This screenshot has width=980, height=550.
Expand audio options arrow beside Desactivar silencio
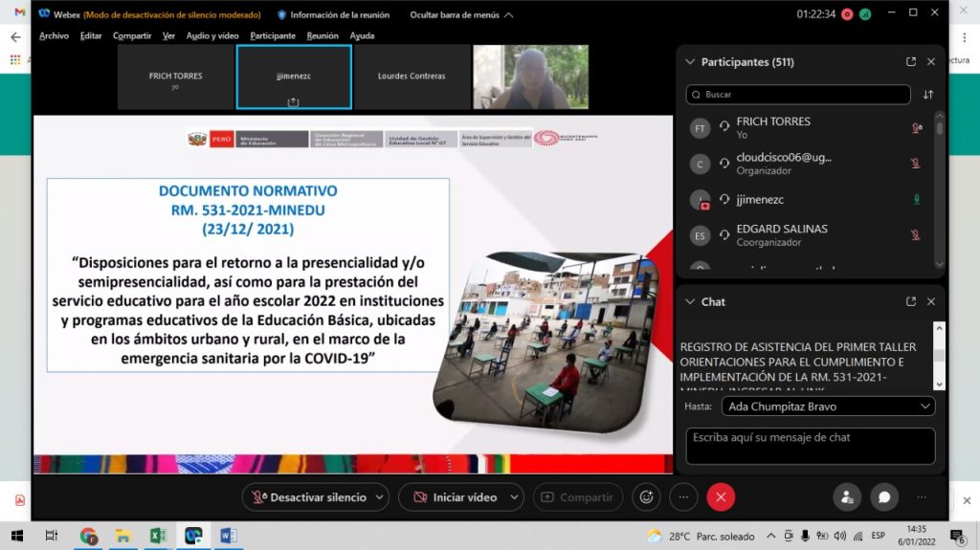pyautogui.click(x=379, y=496)
